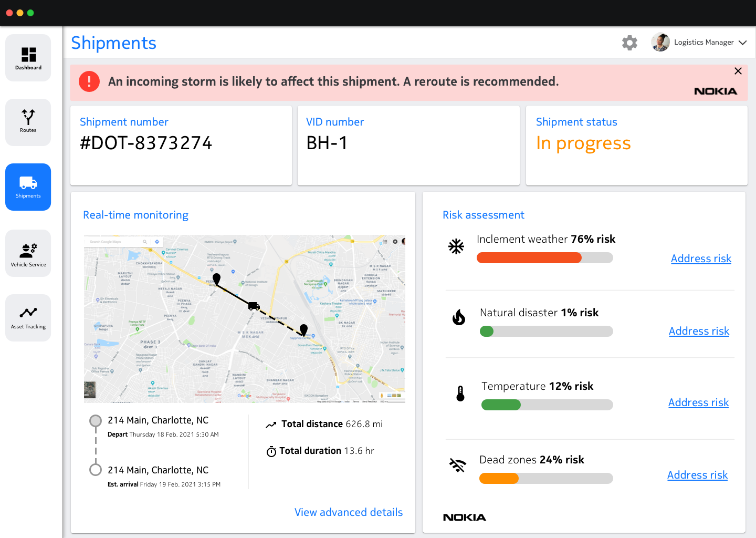
Task: Click the departure stop circle marker
Action: tap(96, 420)
